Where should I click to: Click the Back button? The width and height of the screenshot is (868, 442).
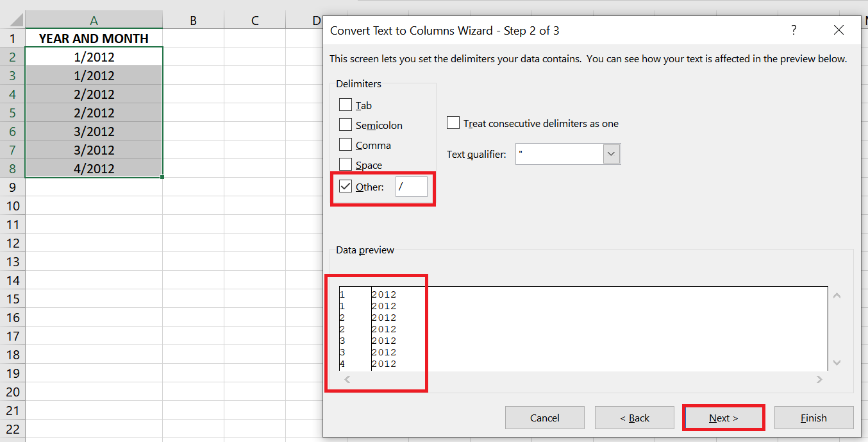(x=634, y=418)
